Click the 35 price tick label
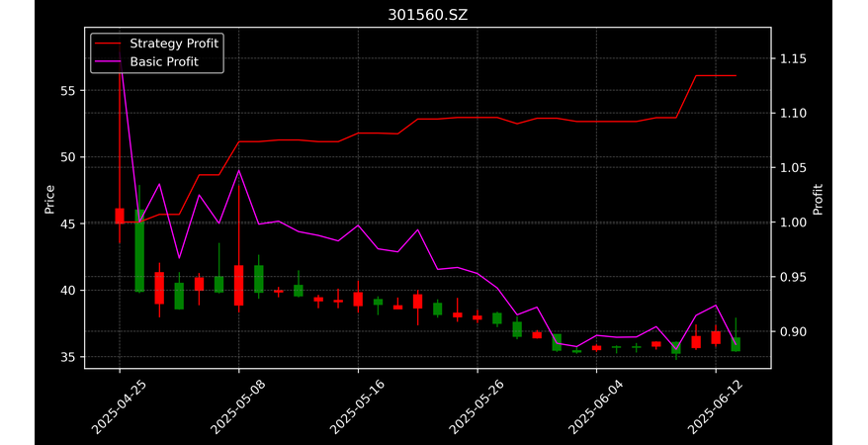The width and height of the screenshot is (868, 445). click(68, 357)
